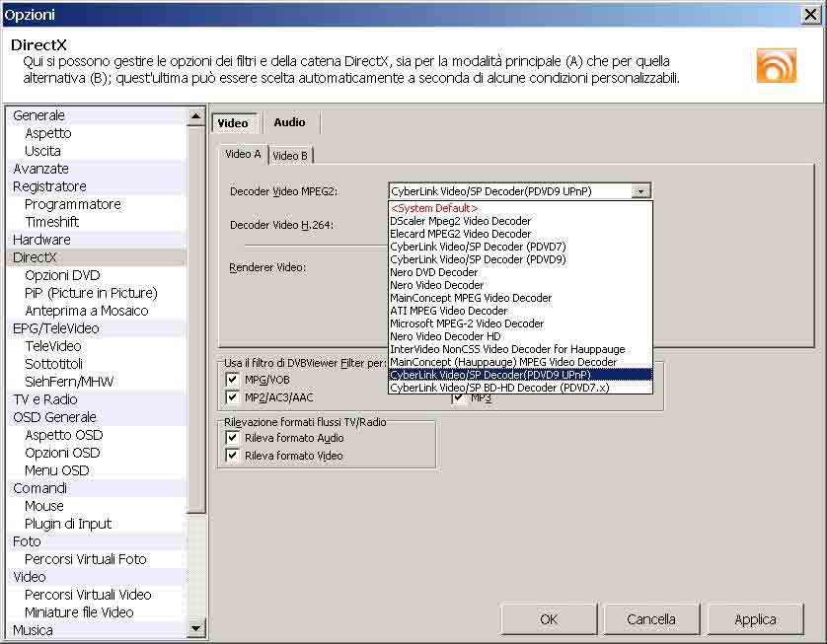Switch to the Audio tab
The width and height of the screenshot is (827, 644).
point(289,122)
